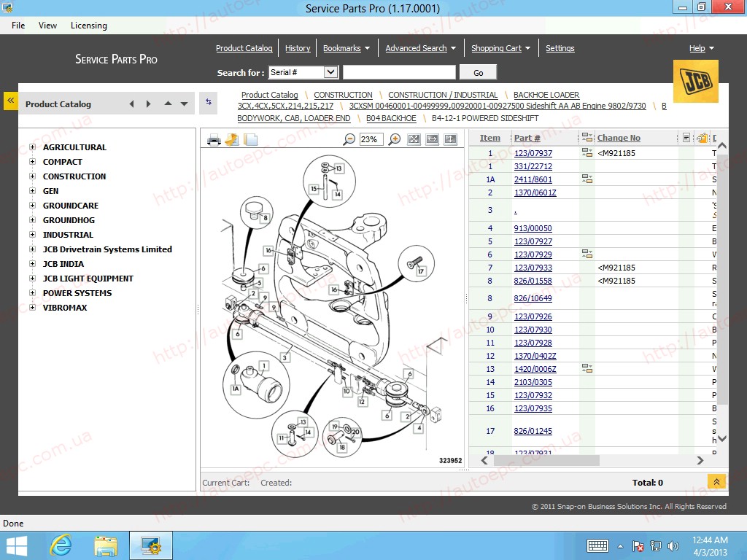Click the sync/swap arrows icon beside Product Catalog header
This screenshot has height=560, width=747.
click(209, 102)
